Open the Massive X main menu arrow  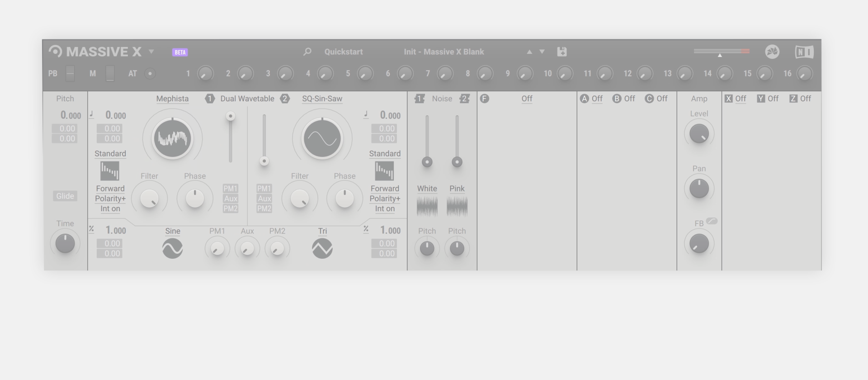pos(151,52)
